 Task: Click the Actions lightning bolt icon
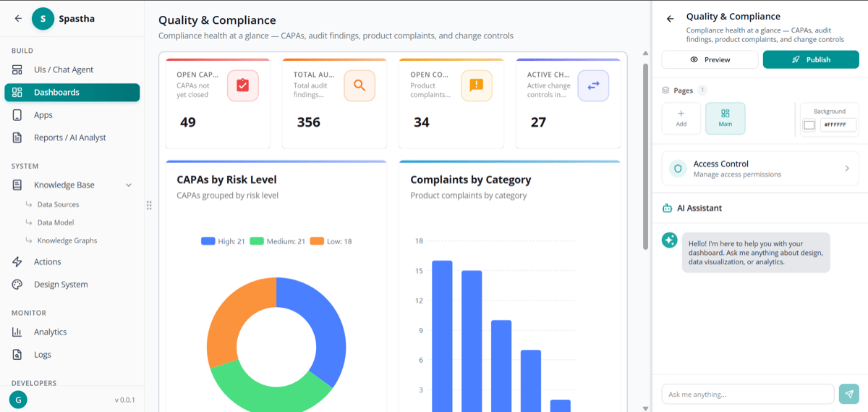pos(17,262)
